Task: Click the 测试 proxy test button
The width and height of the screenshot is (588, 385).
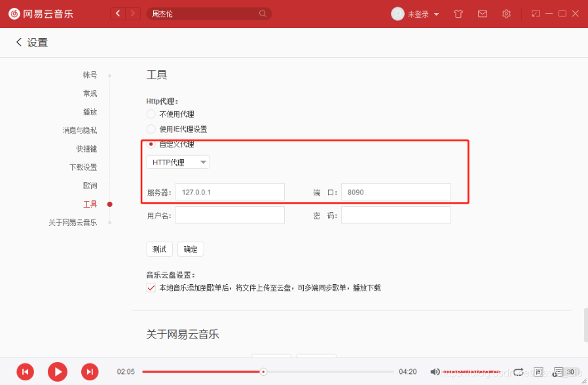Action: (x=159, y=249)
